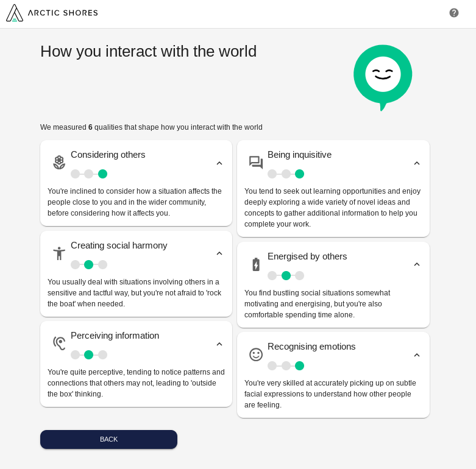This screenshot has width=476, height=469.
Task: Click the Perceiving information title text
Action: click(115, 336)
